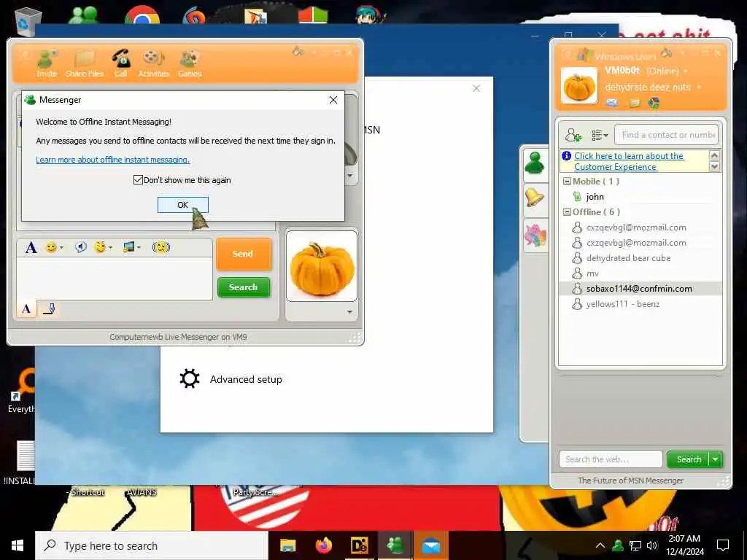This screenshot has width=747, height=560.
Task: Click the orange Send button
Action: [244, 254]
